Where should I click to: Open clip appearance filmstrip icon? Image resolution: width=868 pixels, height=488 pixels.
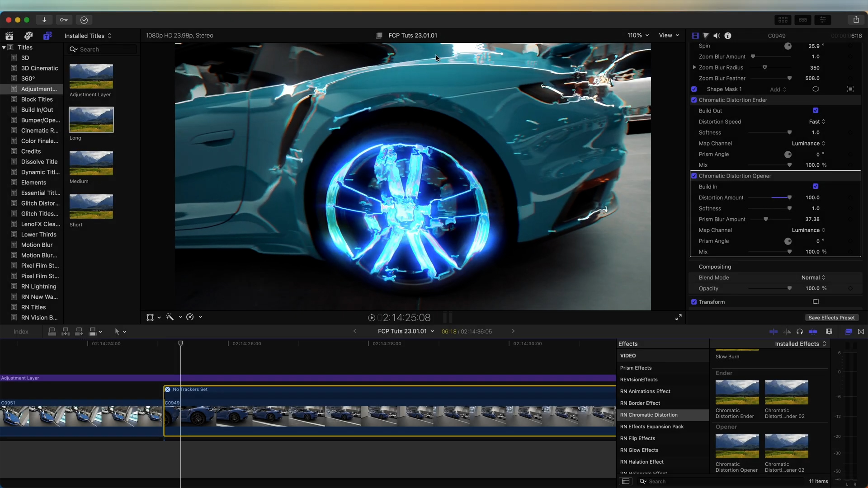pos(829,332)
